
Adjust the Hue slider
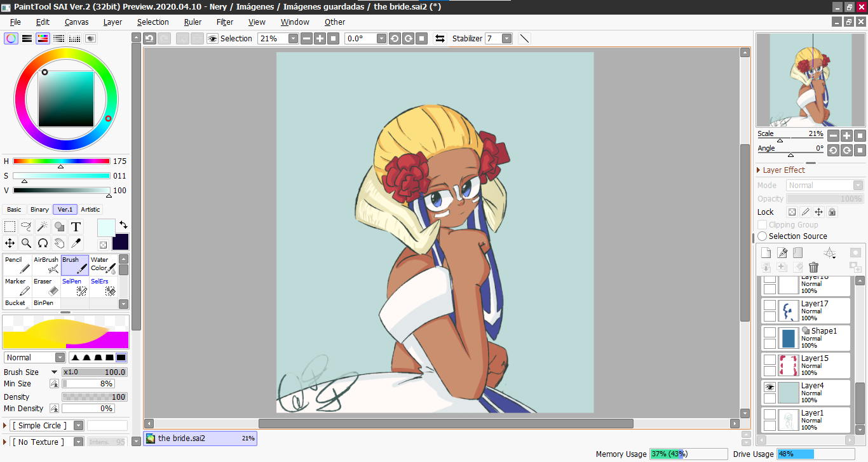(61, 161)
